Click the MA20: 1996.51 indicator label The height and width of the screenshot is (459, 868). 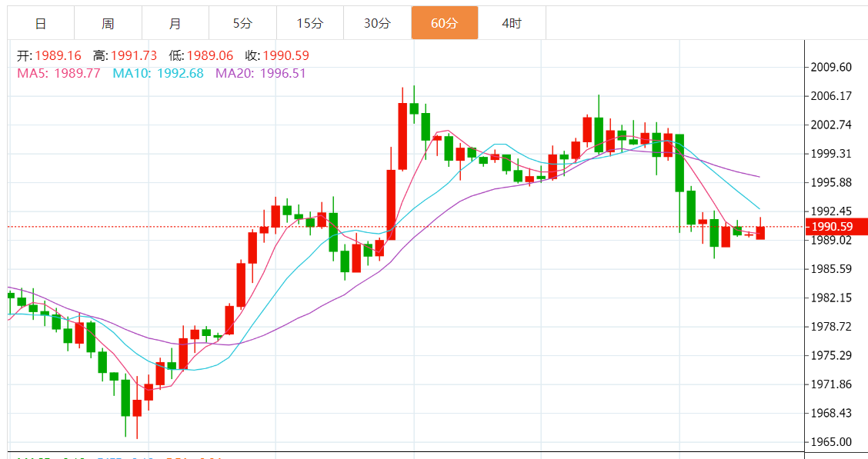tap(261, 74)
